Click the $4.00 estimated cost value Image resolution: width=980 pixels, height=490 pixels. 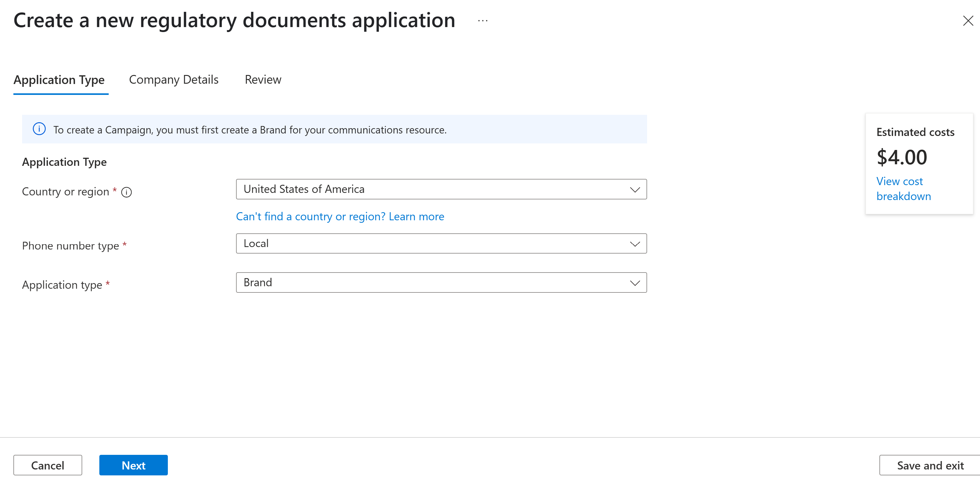pyautogui.click(x=902, y=157)
